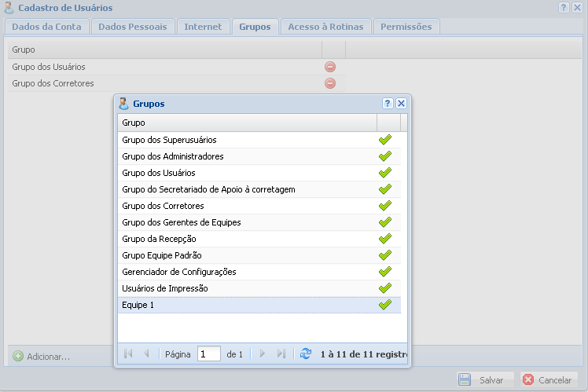Open the Permissões tab
588x392 pixels.
(x=406, y=27)
